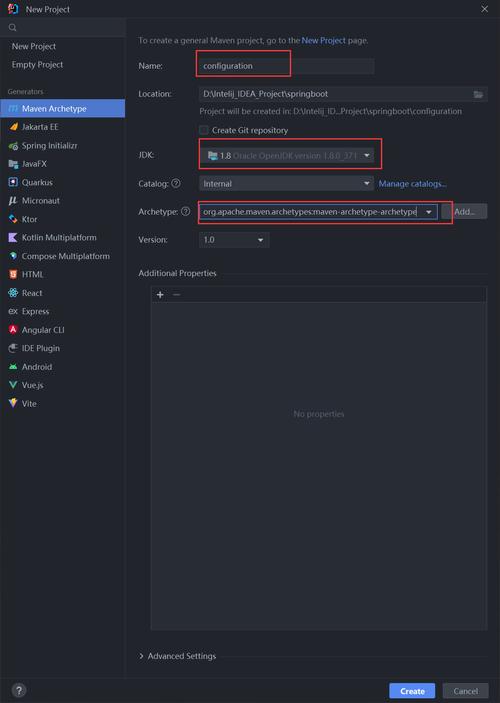Screen dimensions: 500x703
Task: Click the Micronaut icon
Action: click(13, 200)
